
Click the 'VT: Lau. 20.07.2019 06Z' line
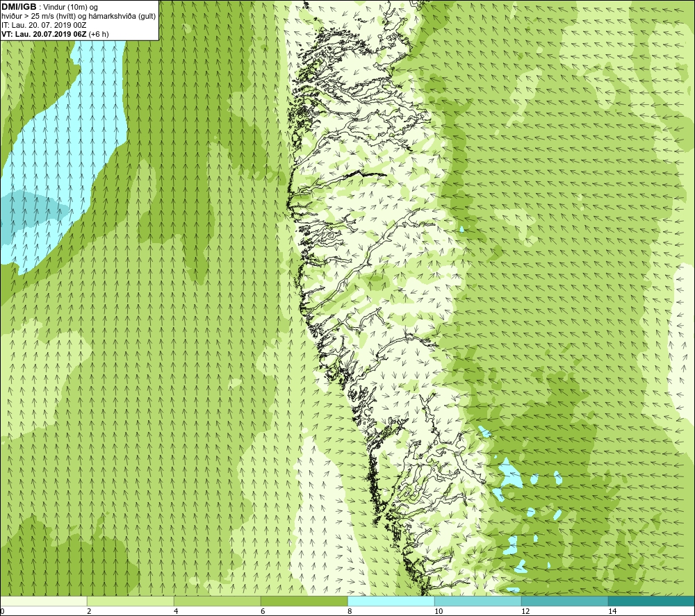point(44,34)
